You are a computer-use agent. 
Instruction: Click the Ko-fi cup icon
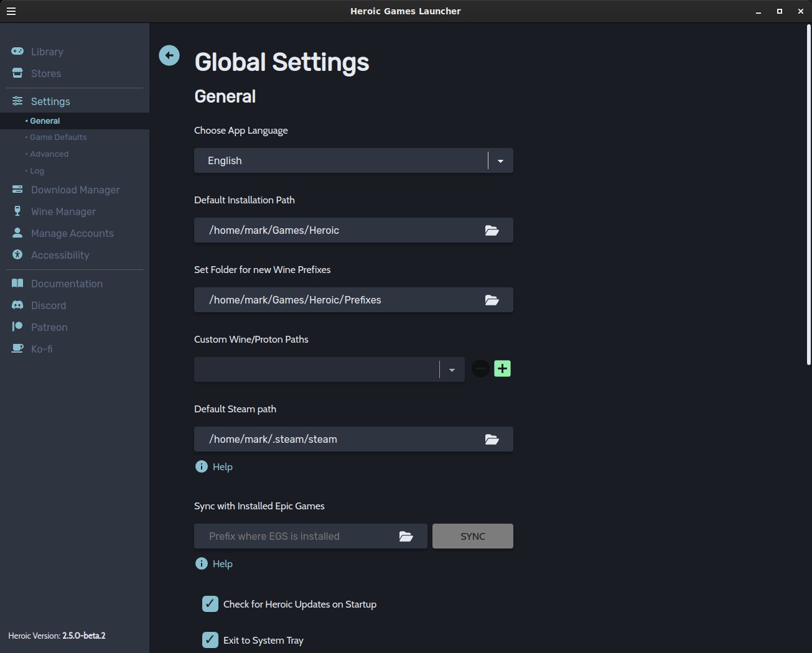[x=17, y=348]
